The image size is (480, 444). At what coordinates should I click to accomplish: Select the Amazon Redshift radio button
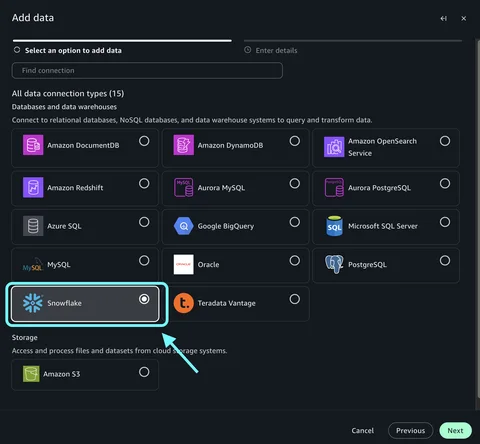[144, 183]
